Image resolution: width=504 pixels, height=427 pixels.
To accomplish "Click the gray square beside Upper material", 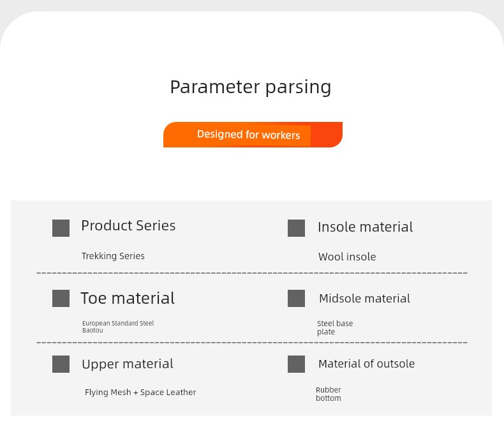I will click(x=61, y=364).
